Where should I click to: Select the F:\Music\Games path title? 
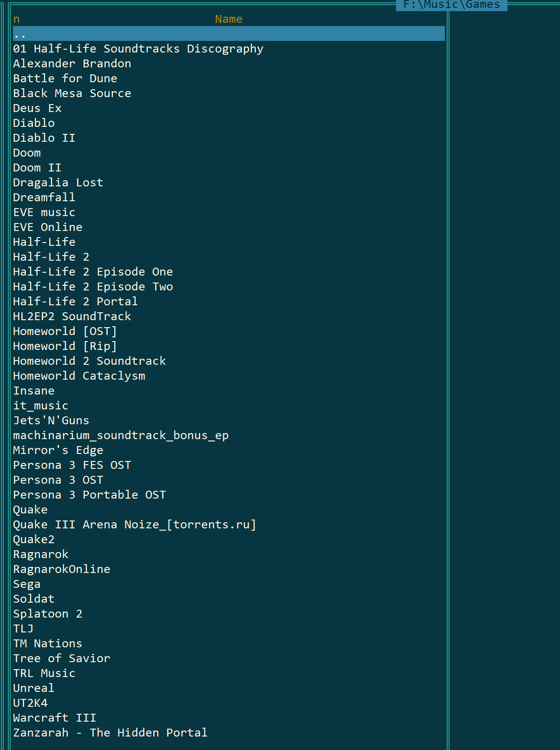point(451,5)
